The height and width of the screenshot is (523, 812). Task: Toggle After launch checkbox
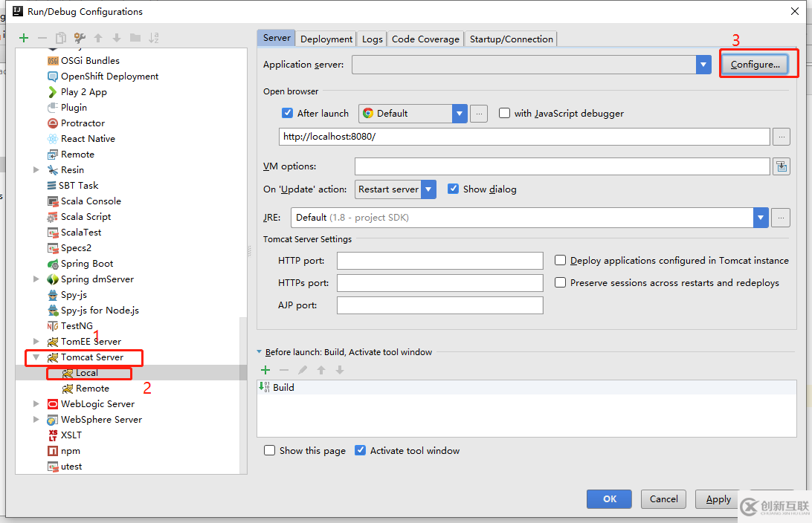tap(288, 113)
